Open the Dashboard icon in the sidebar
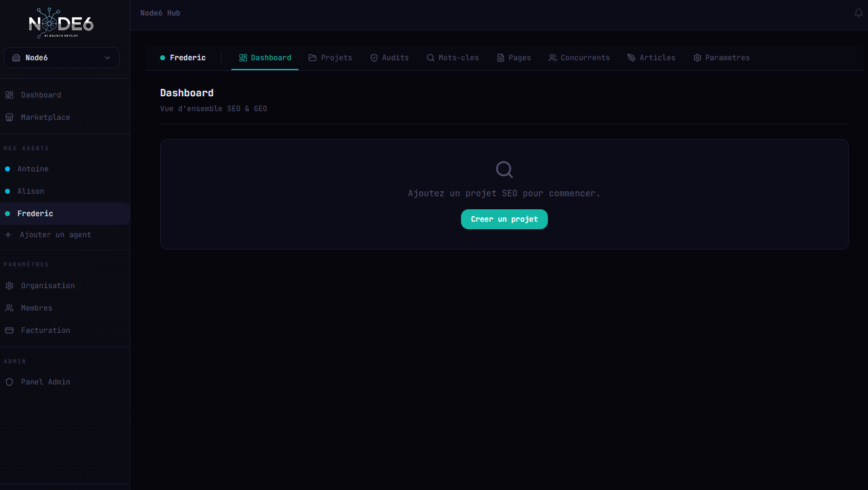The width and height of the screenshot is (868, 490). (x=9, y=94)
